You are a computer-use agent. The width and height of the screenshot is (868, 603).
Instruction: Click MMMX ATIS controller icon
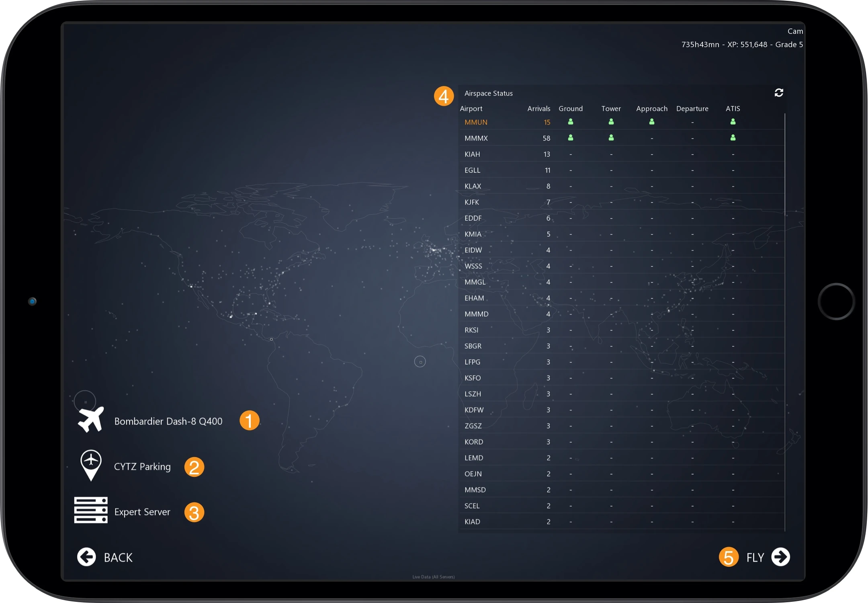pos(733,137)
